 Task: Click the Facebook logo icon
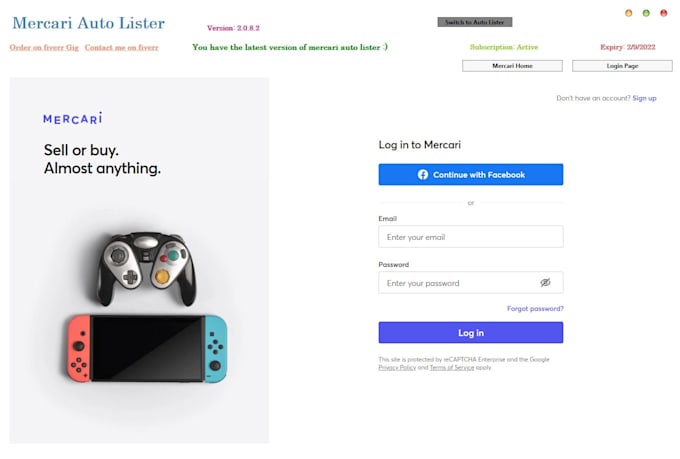pyautogui.click(x=423, y=175)
